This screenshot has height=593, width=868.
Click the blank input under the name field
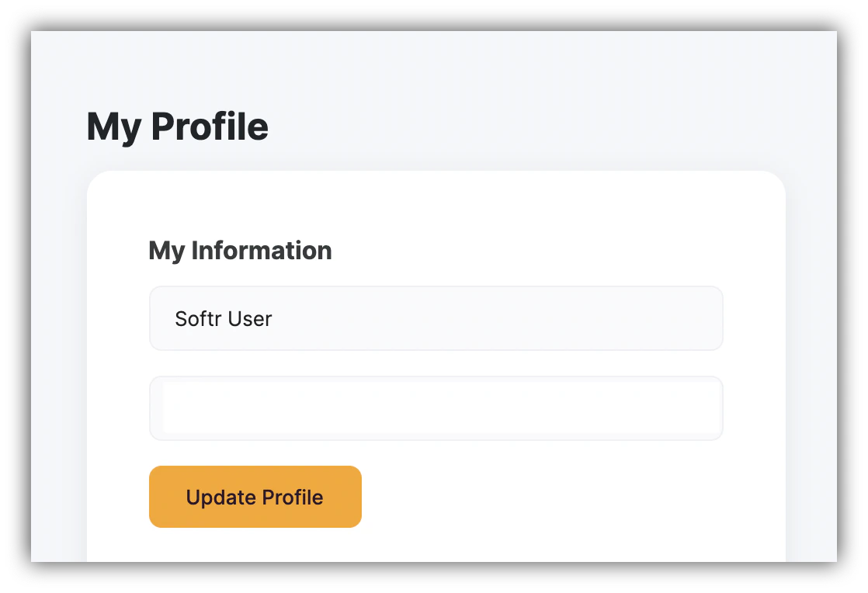coord(436,407)
